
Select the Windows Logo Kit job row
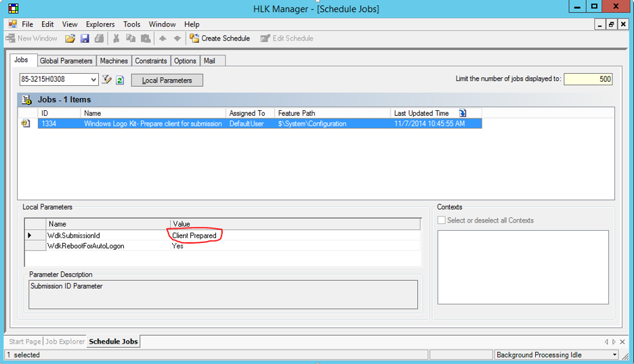(x=152, y=124)
